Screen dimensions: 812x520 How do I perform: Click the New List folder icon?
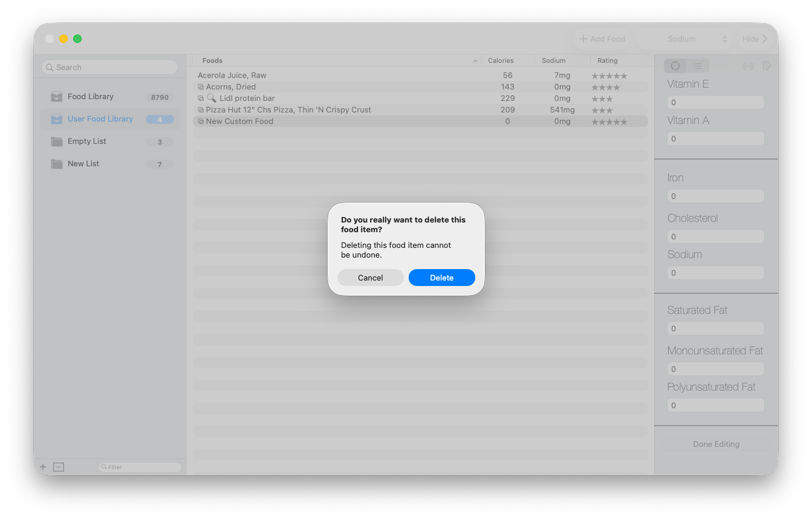[x=57, y=164]
